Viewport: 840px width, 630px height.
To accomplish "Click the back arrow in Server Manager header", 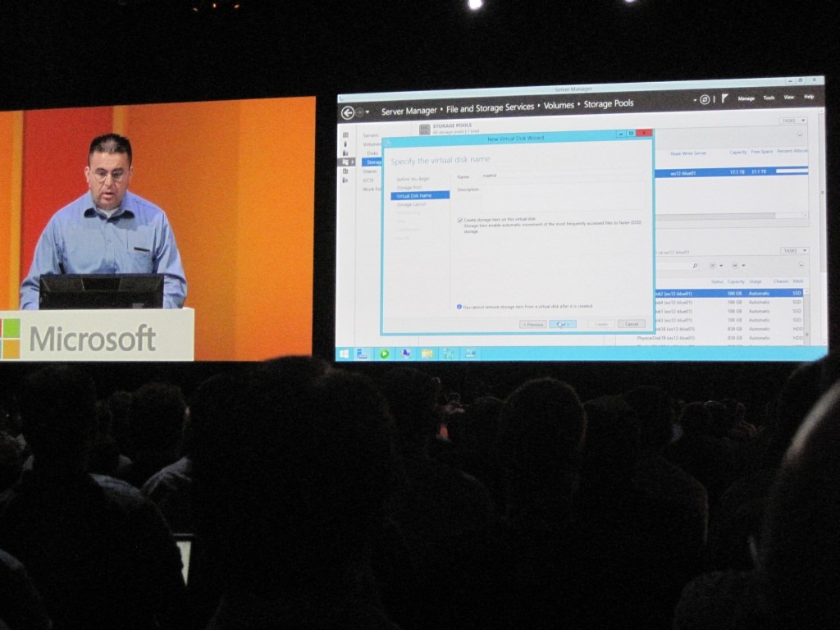I will [x=348, y=112].
